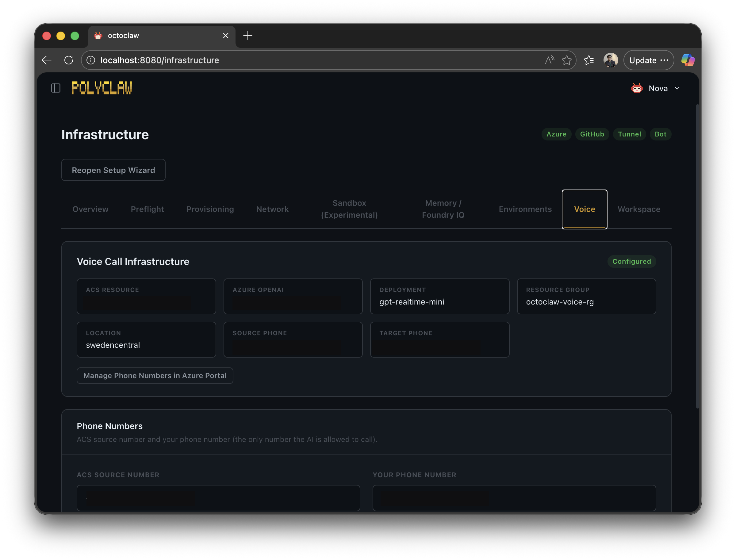Open the Copilot icon in browser toolbar
Viewport: 736px width, 560px height.
click(688, 60)
